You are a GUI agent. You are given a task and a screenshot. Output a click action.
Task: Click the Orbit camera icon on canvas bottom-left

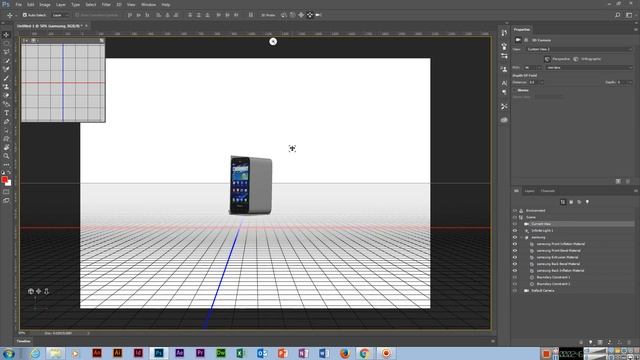[31, 291]
